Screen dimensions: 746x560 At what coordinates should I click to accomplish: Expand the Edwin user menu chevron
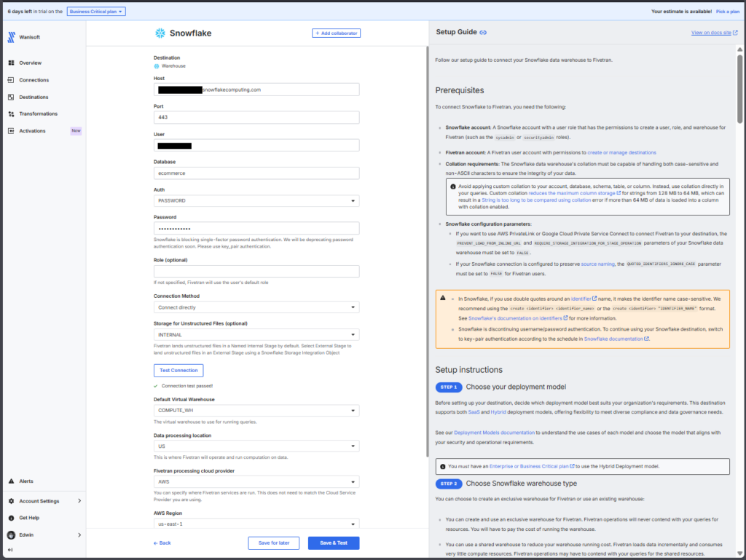79,535
